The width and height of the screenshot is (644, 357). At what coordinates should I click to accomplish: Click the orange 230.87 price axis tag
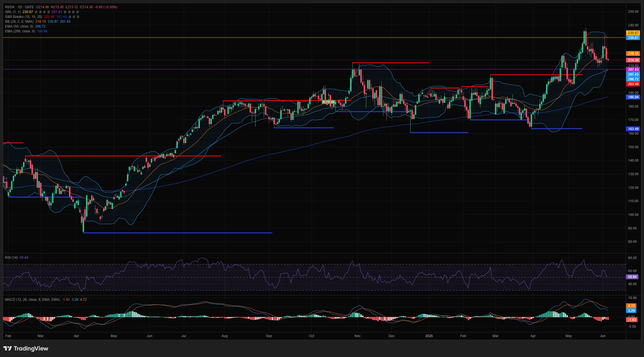click(633, 33)
